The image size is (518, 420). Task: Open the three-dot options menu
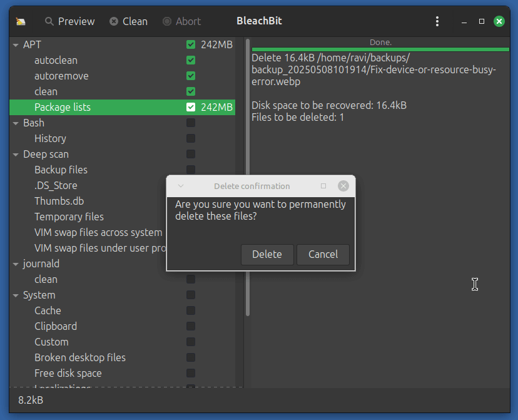437,21
